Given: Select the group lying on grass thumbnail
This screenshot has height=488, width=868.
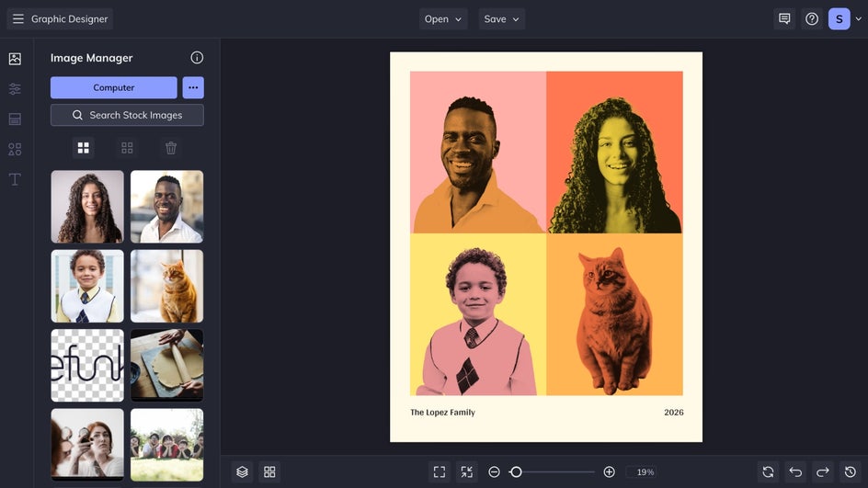Looking at the screenshot, I should click(x=166, y=445).
